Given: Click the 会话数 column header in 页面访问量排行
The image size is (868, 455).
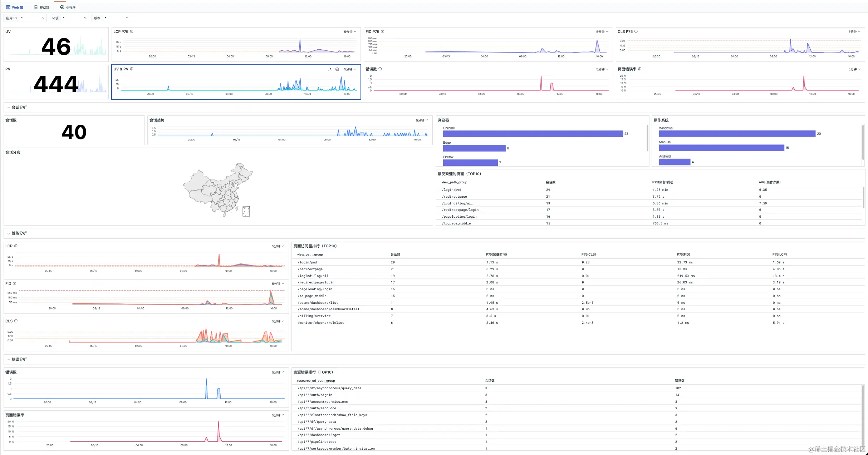Looking at the screenshot, I should point(395,254).
